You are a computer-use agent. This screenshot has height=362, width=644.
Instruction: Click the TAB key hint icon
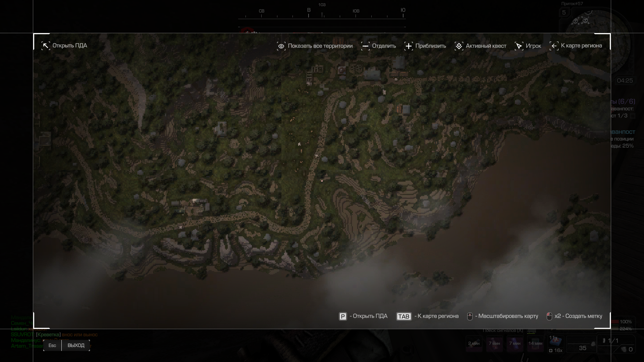tap(404, 316)
